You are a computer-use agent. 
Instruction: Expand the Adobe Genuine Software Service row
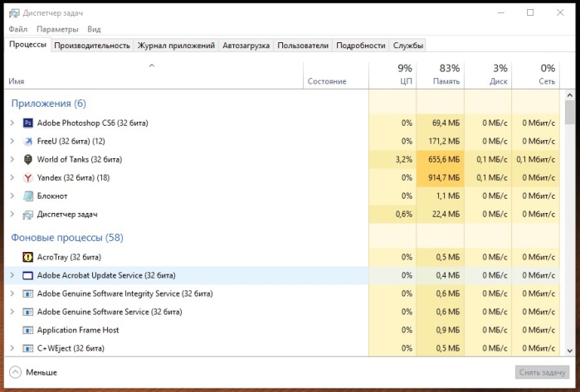click(x=12, y=312)
